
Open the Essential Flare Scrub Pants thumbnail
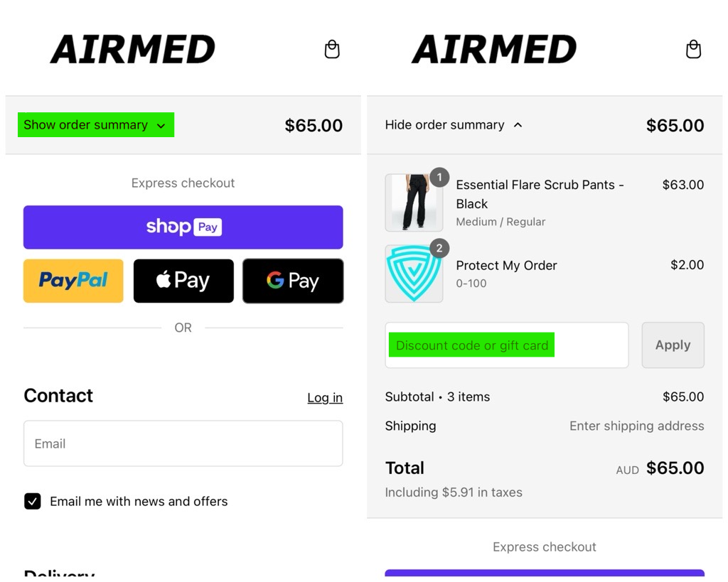(414, 203)
